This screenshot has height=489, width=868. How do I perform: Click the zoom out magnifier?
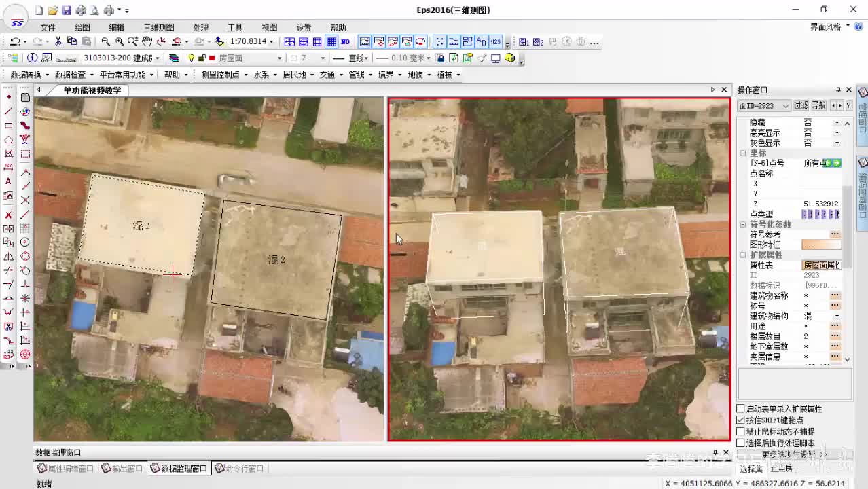tap(105, 41)
